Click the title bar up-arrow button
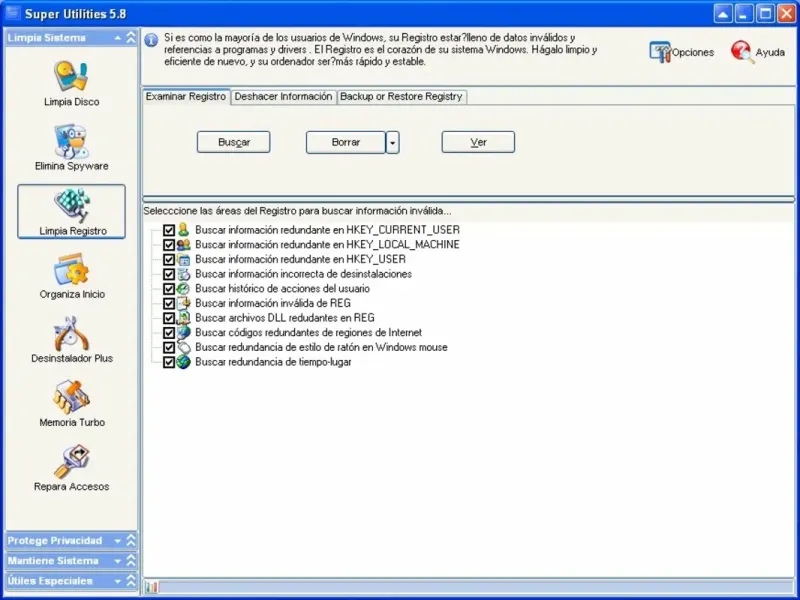Image resolution: width=800 pixels, height=600 pixels. pyautogui.click(x=723, y=14)
